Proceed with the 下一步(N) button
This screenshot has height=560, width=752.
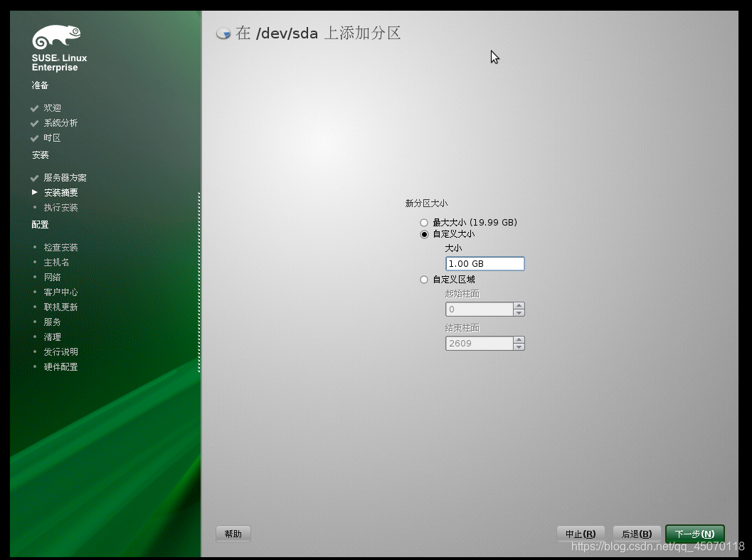(x=694, y=534)
